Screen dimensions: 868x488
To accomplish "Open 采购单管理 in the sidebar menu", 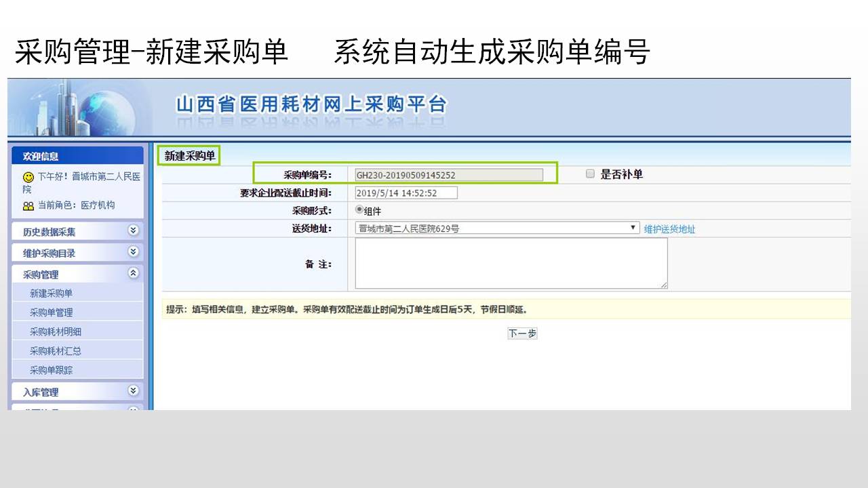I will [x=51, y=312].
